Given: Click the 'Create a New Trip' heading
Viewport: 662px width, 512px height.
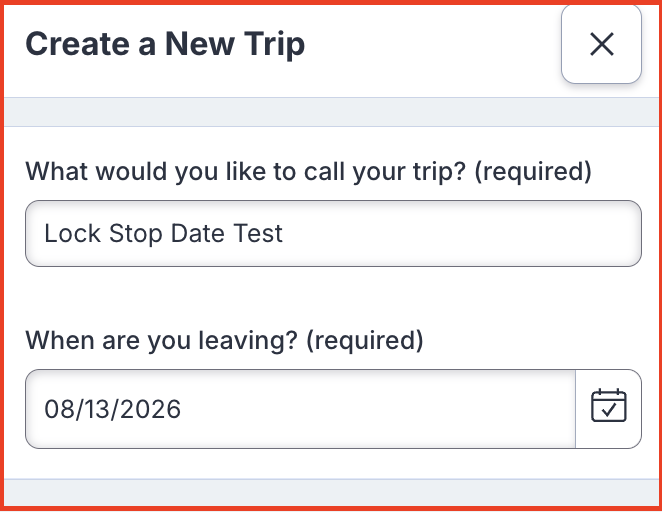Looking at the screenshot, I should coord(165,44).
